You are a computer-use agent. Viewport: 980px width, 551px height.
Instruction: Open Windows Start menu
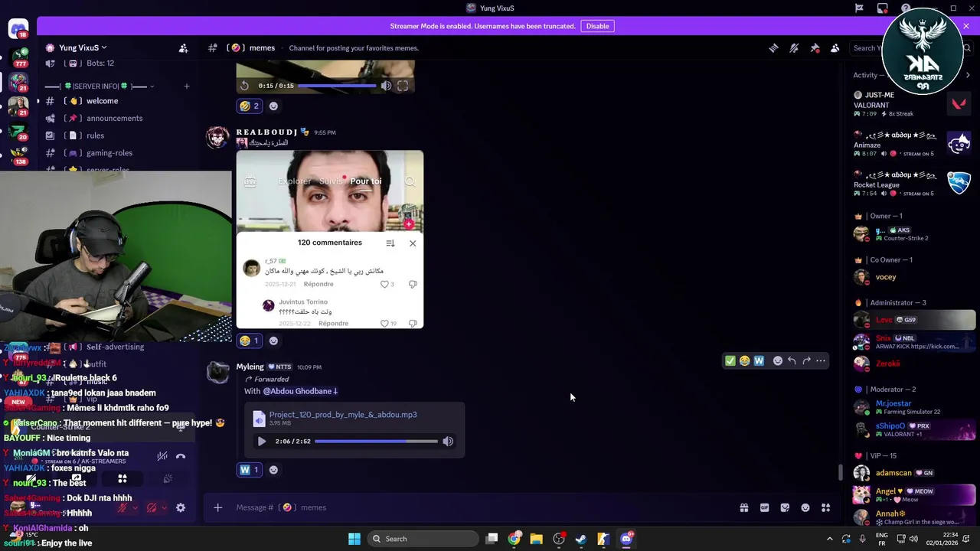click(354, 539)
